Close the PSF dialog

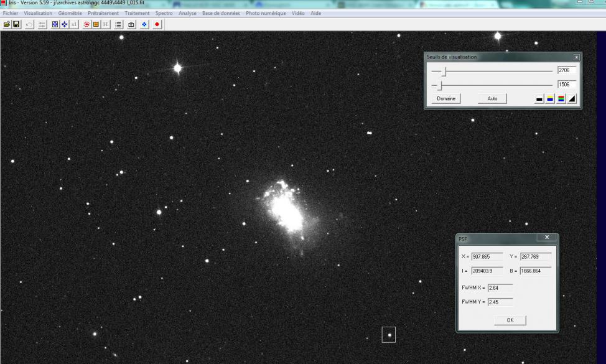click(x=547, y=237)
